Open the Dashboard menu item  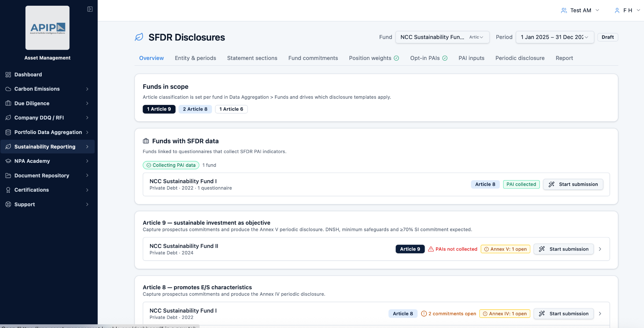(48, 74)
